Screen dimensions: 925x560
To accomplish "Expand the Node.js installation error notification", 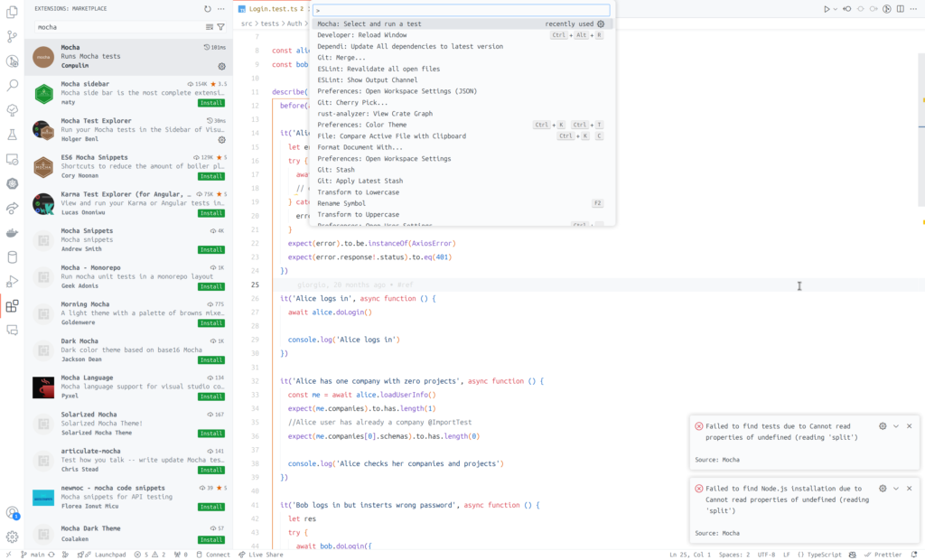I will (x=896, y=489).
